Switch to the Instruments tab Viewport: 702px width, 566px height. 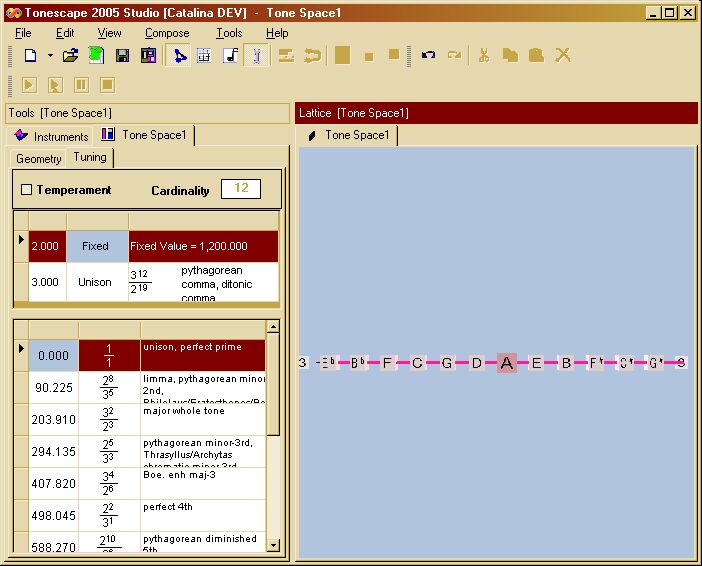click(51, 136)
